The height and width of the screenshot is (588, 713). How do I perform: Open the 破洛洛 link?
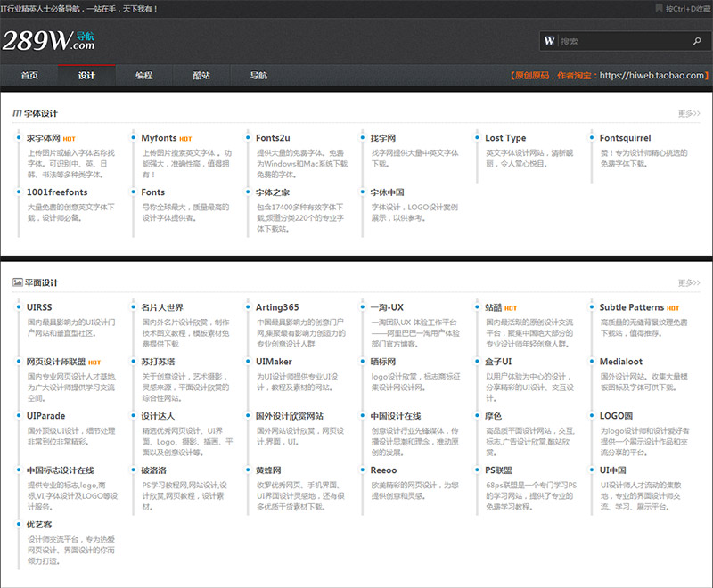pos(153,470)
